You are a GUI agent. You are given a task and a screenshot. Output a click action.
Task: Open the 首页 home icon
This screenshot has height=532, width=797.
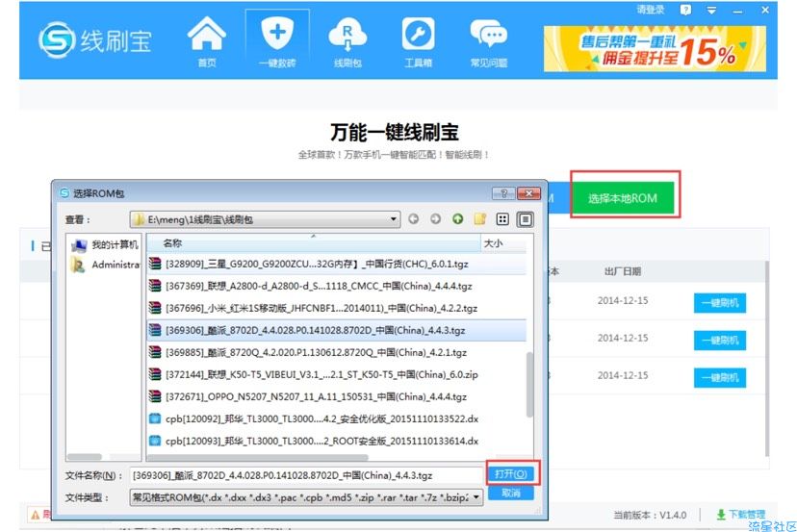point(206,41)
